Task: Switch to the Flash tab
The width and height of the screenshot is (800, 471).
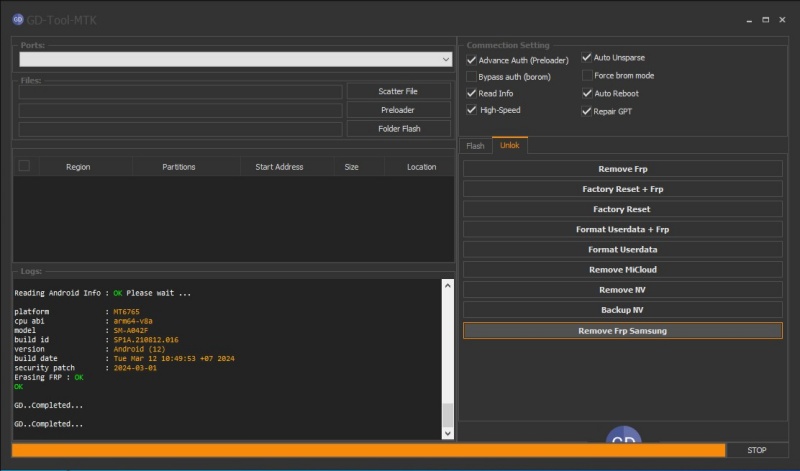Action: (475, 146)
